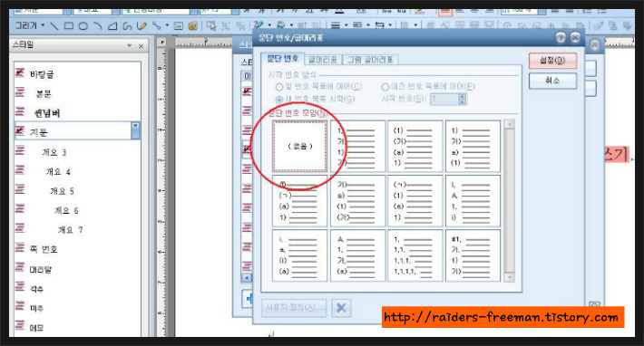
Task: Click numbering list scrollbar up arrow
Action: (509, 124)
